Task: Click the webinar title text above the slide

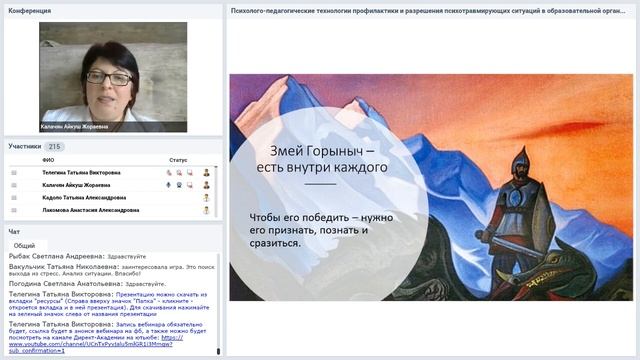Action: point(428,11)
